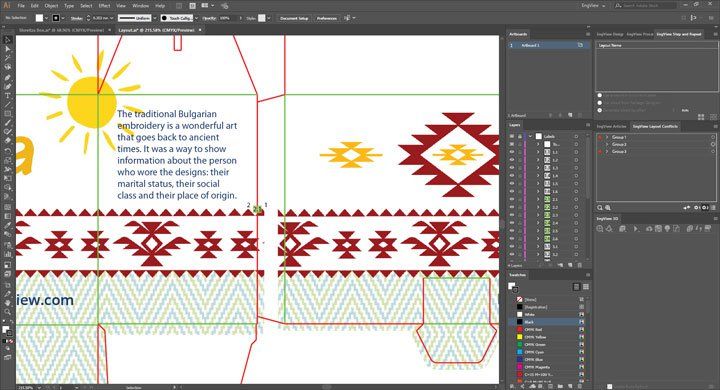
Task: Open the Effect menu
Action: pos(104,6)
